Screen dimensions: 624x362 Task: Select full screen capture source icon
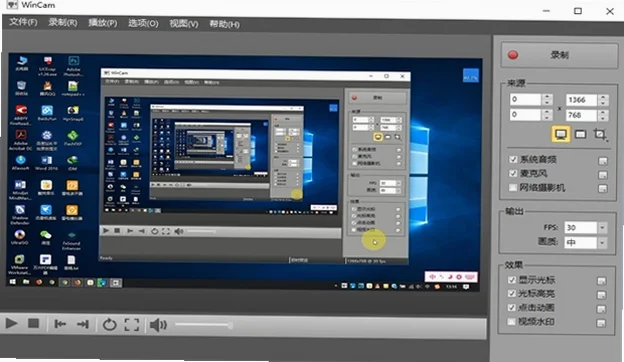[x=560, y=134]
